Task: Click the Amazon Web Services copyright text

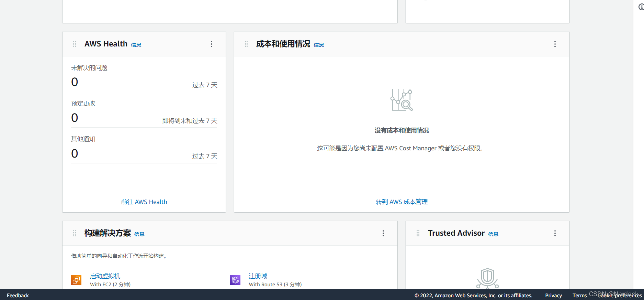Action: tap(473, 296)
